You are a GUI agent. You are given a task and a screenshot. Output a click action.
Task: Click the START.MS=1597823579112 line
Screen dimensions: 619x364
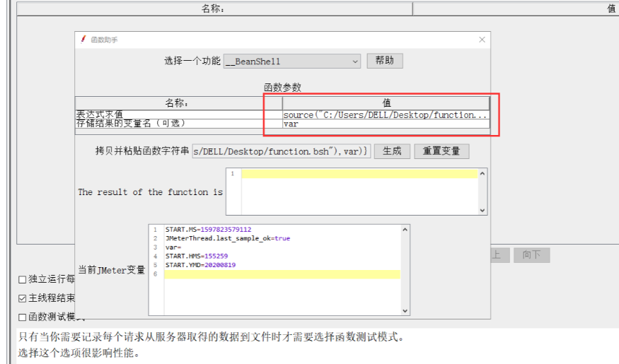[209, 230]
